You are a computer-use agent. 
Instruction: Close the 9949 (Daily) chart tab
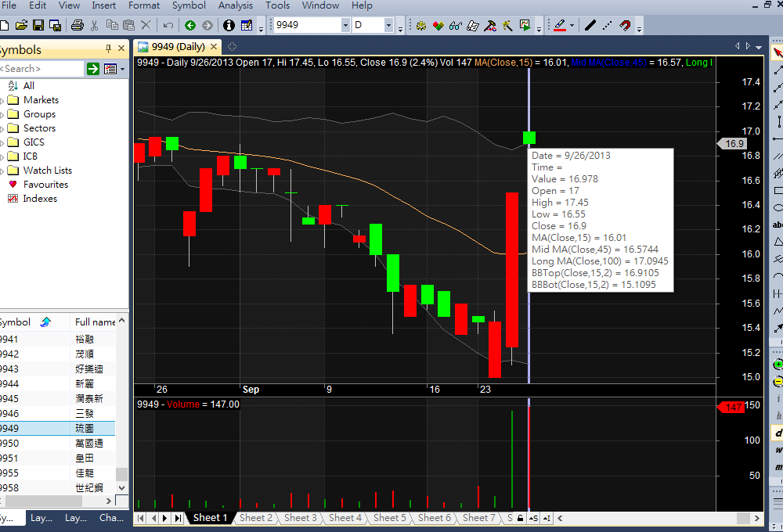[214, 47]
